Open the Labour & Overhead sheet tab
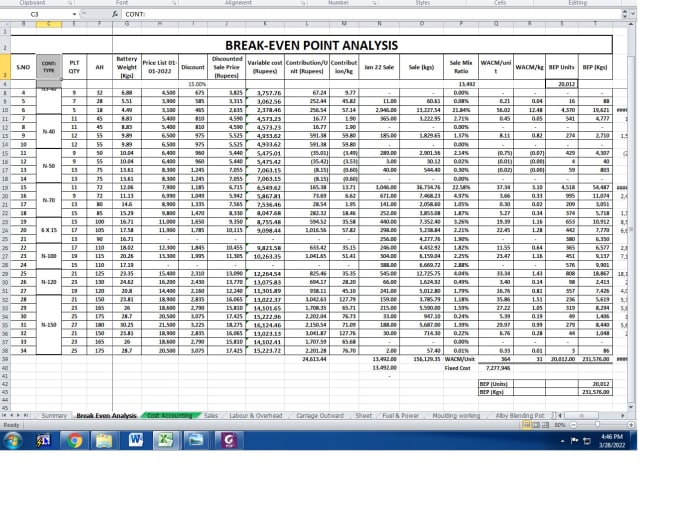680x526 pixels. (x=255, y=415)
